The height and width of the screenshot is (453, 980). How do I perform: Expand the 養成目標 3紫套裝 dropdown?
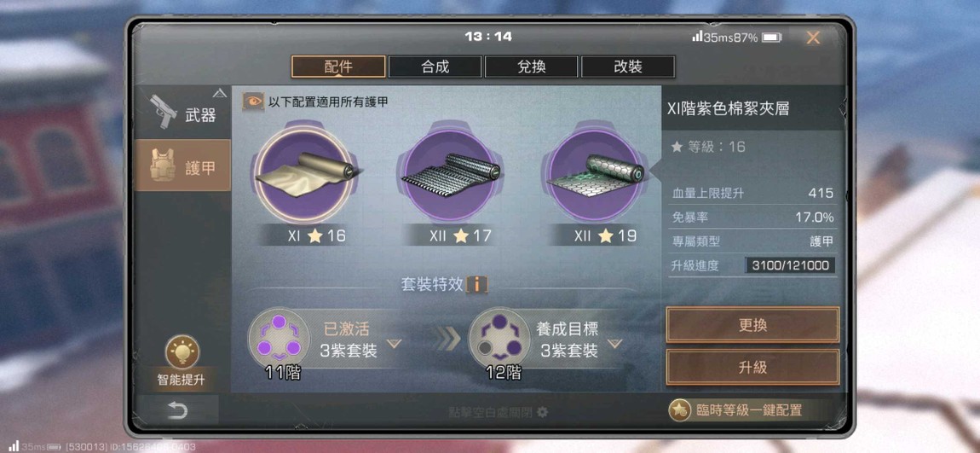coord(615,344)
